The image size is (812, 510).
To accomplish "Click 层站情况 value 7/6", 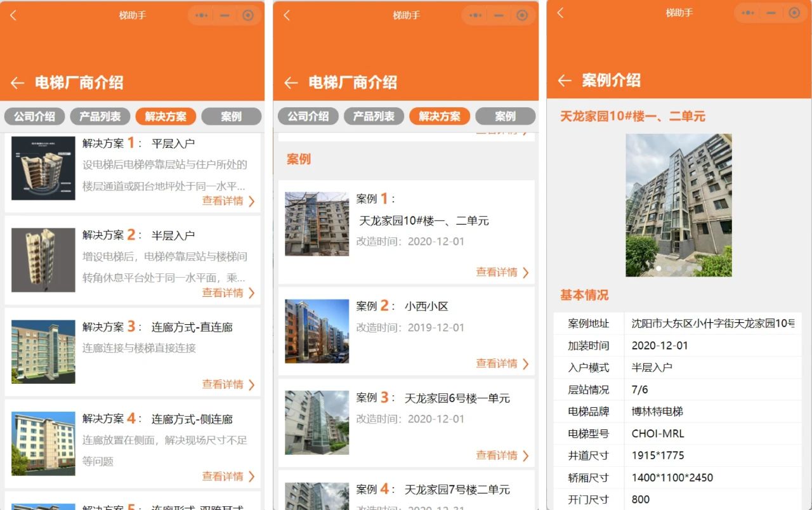I will click(x=640, y=389).
